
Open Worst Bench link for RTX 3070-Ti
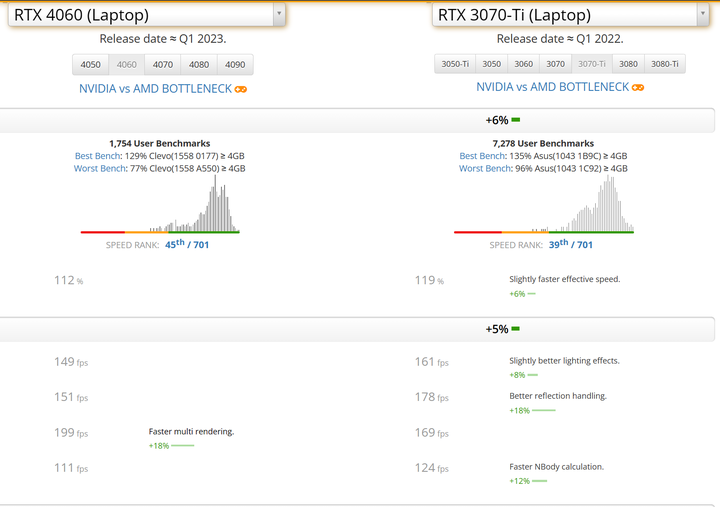[x=485, y=169]
